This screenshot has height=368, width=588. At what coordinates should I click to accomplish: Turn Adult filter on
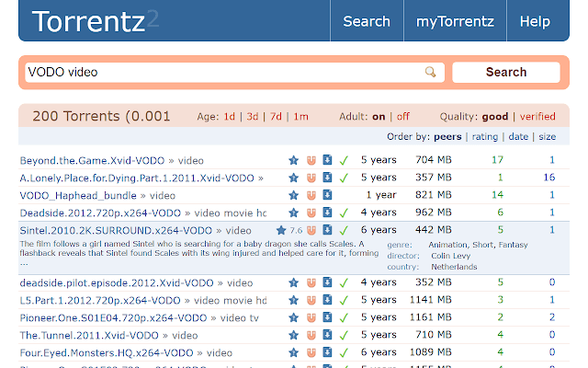(379, 117)
